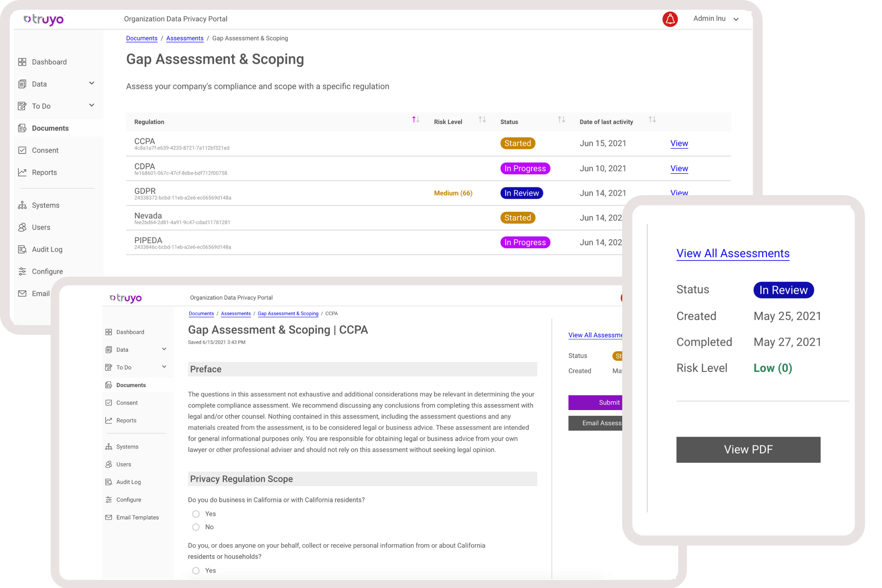Click the Privacy Regulation Scope section header
Viewport: 882px width, 588px height.
pyautogui.click(x=362, y=479)
